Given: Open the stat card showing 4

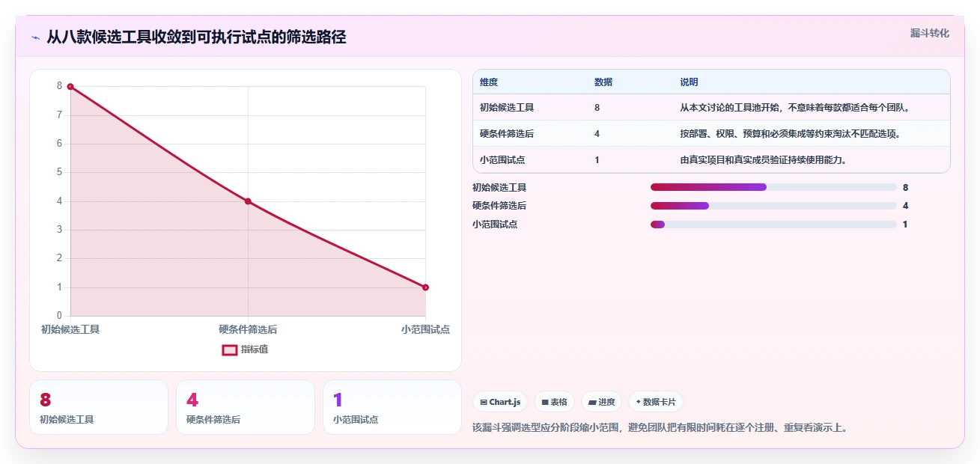Looking at the screenshot, I should tap(246, 407).
